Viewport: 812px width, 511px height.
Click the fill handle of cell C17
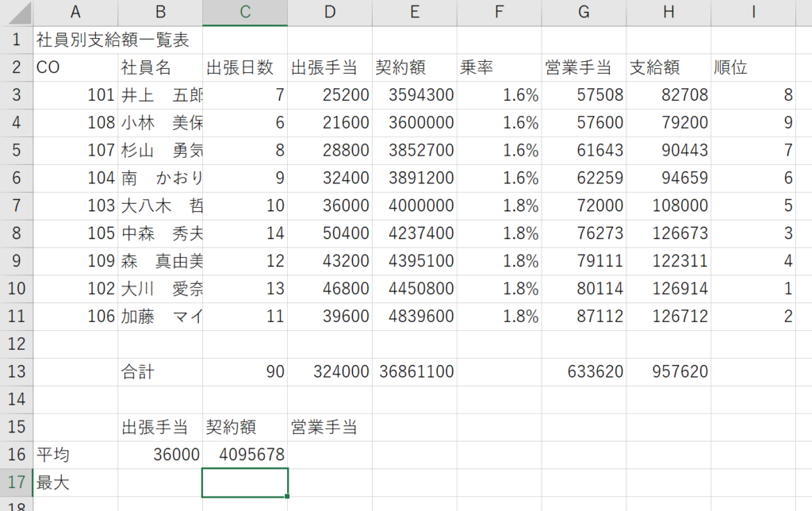pos(287,497)
